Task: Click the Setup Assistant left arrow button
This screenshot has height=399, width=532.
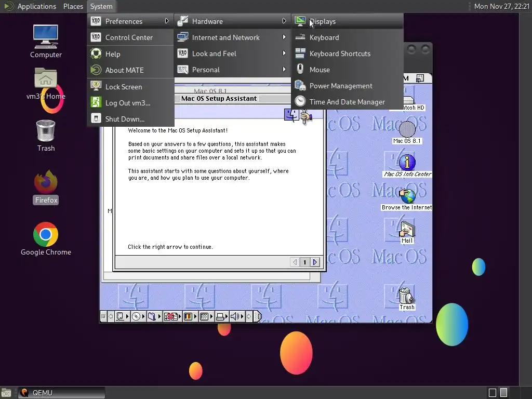Action: click(295, 262)
